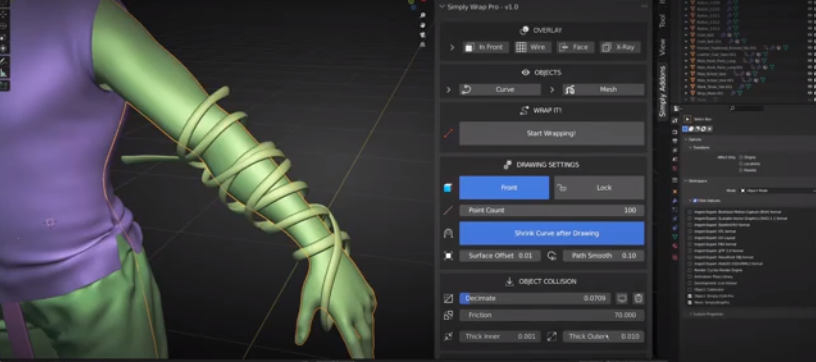Click the magnet icon beside Shrink Curve
The width and height of the screenshot is (816, 362).
coord(448,234)
